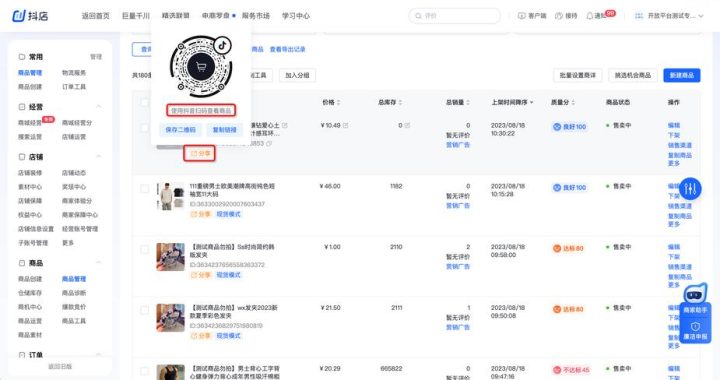Open the account dropdown arrow
This screenshot has width=720, height=380.
click(x=701, y=16)
